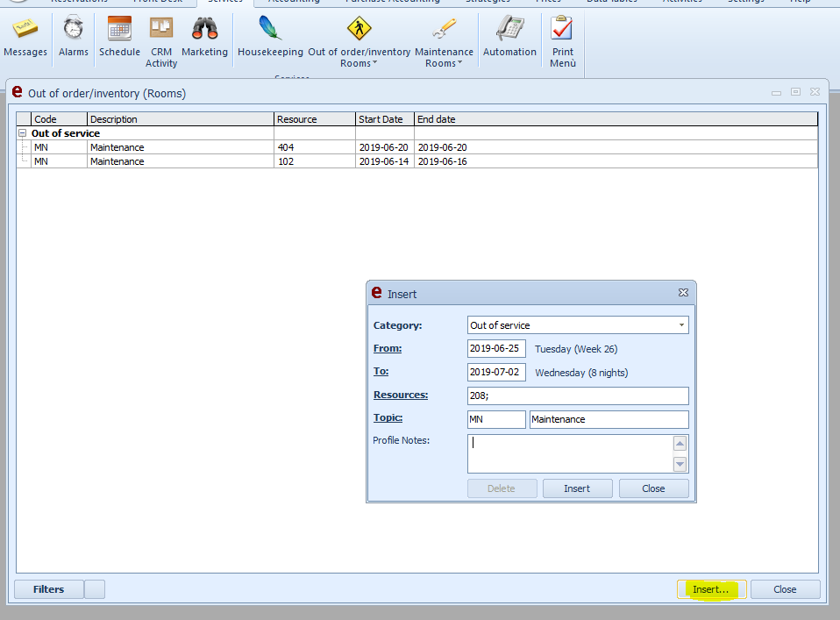Open CRM Activity from the ribbon

coord(161,31)
